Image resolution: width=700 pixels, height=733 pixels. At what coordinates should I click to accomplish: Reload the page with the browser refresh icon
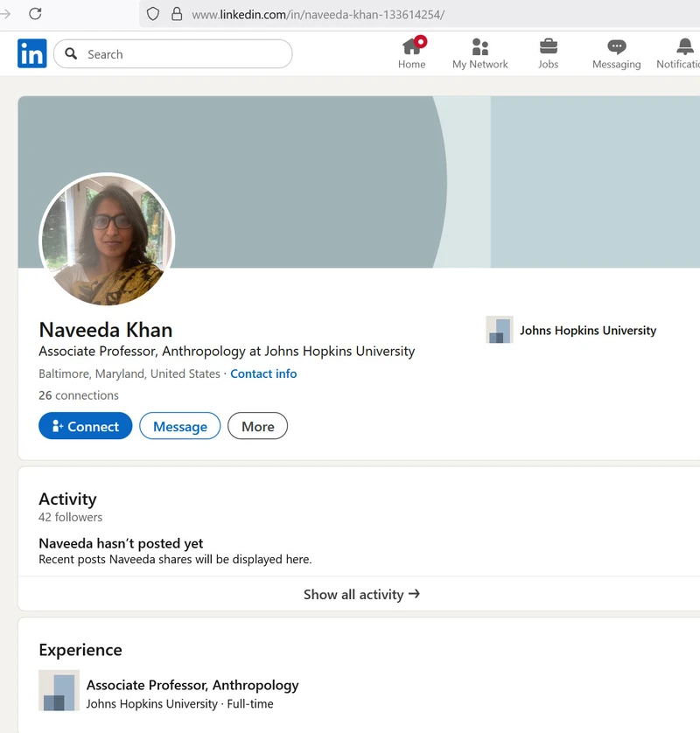35,13
